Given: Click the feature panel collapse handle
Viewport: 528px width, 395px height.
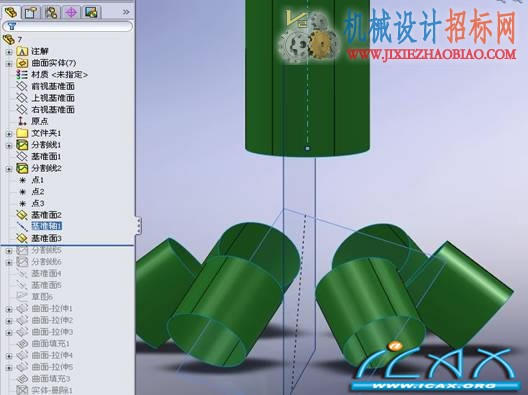Looking at the screenshot, I should [138, 225].
